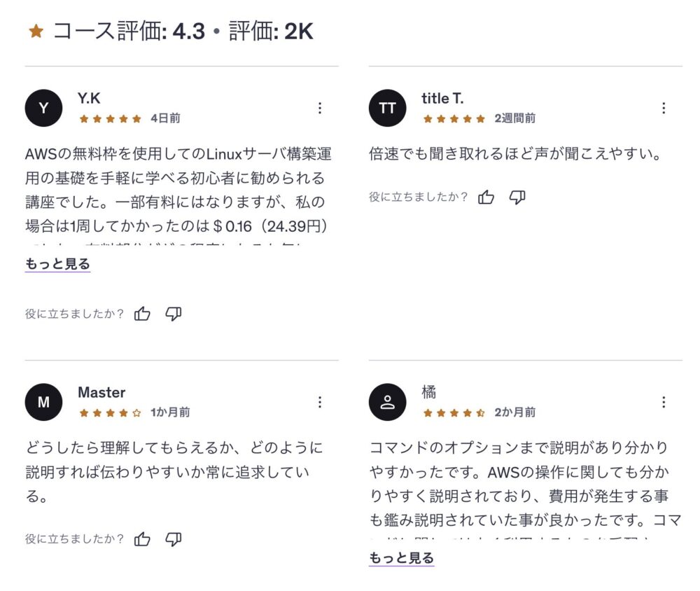Click the M avatar of Master
This screenshot has height=591, width=700.
(43, 402)
